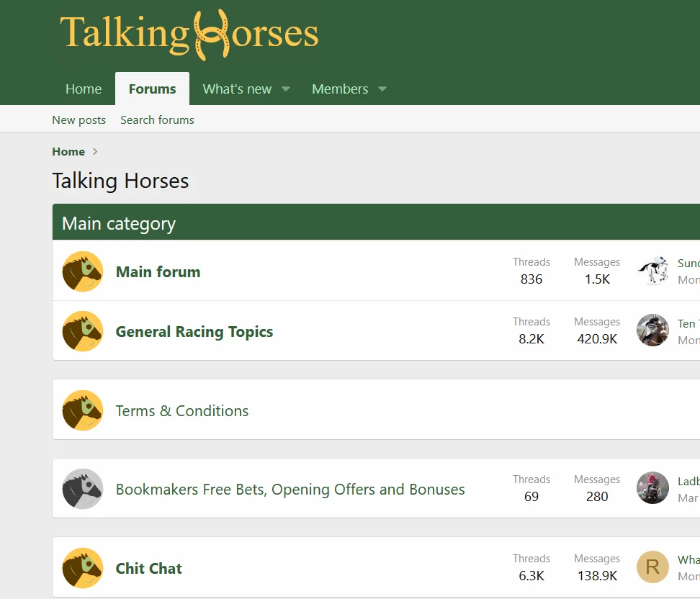Image resolution: width=700 pixels, height=599 pixels.
Task: Open last poster avatar in Bookmakers Free Bets row
Action: (x=652, y=488)
